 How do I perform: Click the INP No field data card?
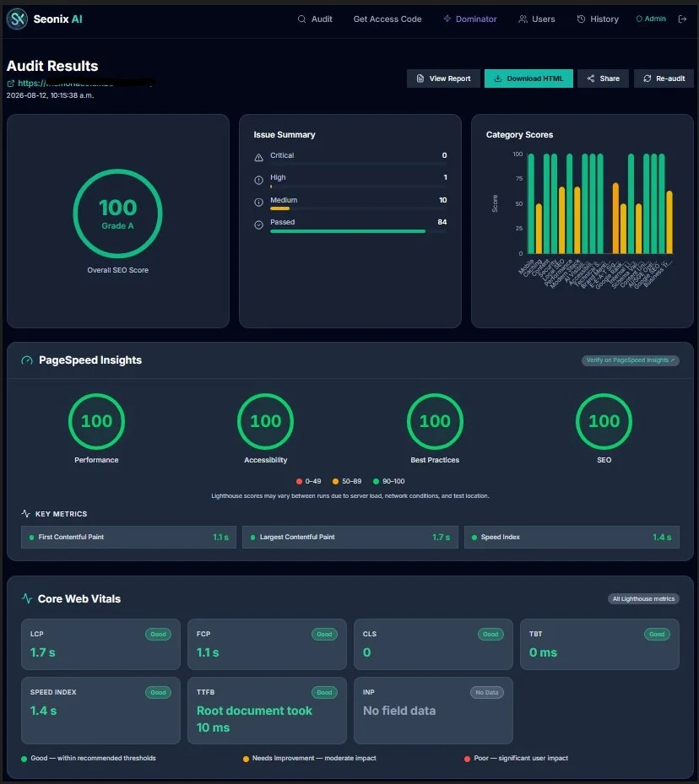pyautogui.click(x=433, y=711)
